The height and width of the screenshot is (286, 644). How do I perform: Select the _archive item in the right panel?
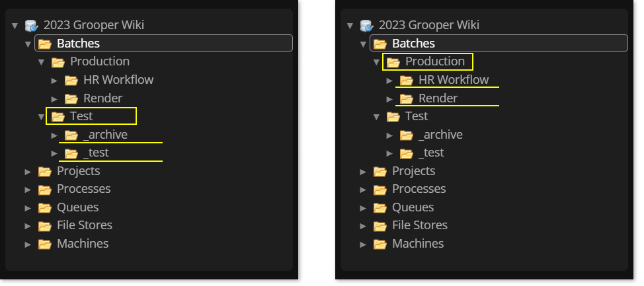[440, 135]
